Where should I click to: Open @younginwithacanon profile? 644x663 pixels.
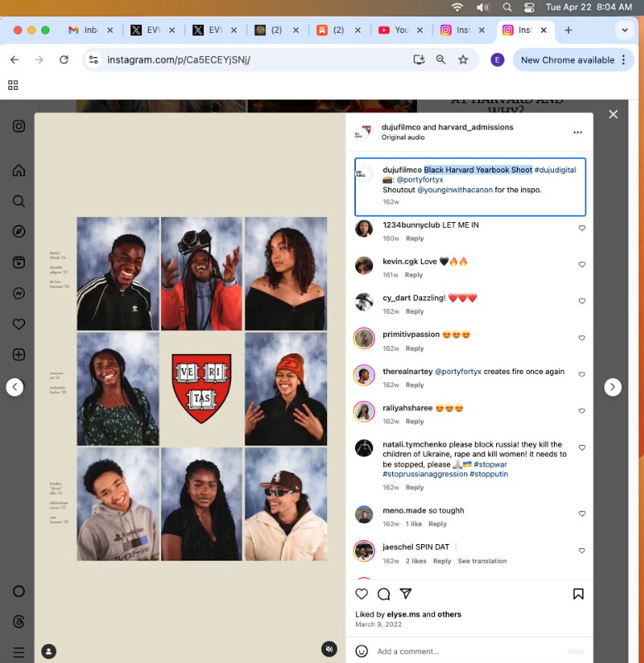coord(455,190)
